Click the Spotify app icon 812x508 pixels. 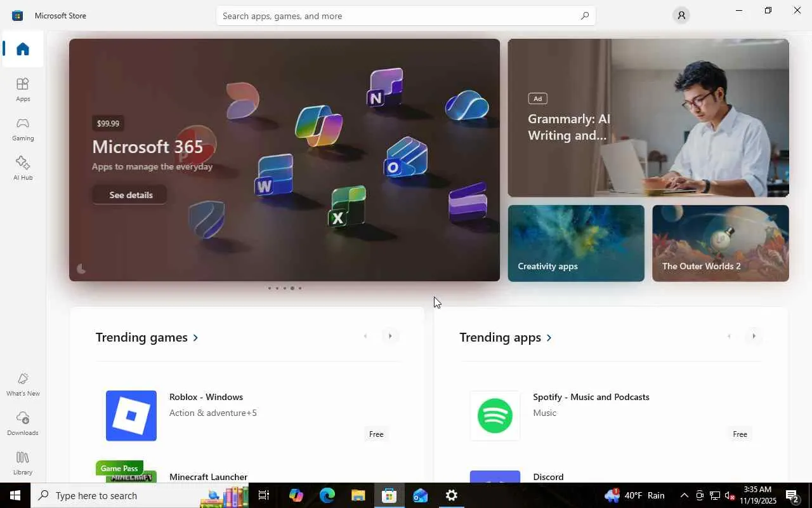tap(495, 415)
